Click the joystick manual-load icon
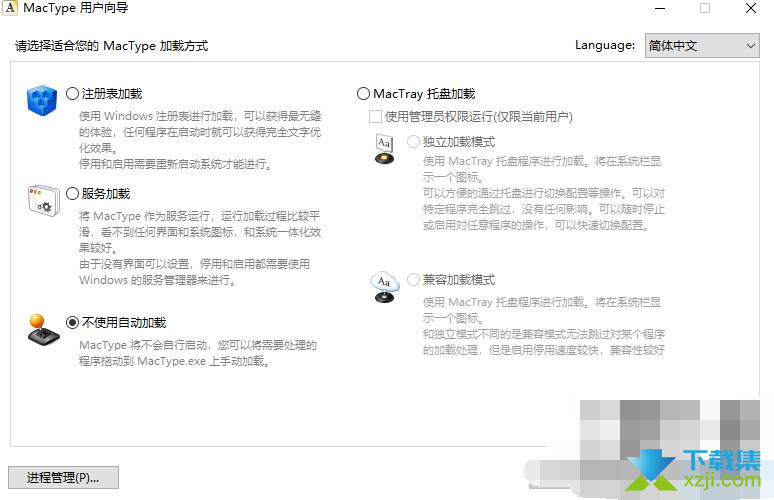774x500 pixels. pyautogui.click(x=42, y=330)
